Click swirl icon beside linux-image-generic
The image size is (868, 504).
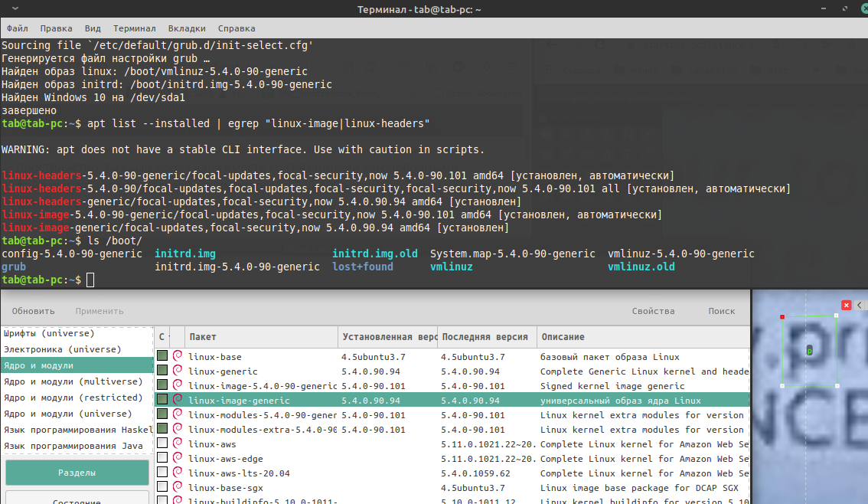point(178,399)
